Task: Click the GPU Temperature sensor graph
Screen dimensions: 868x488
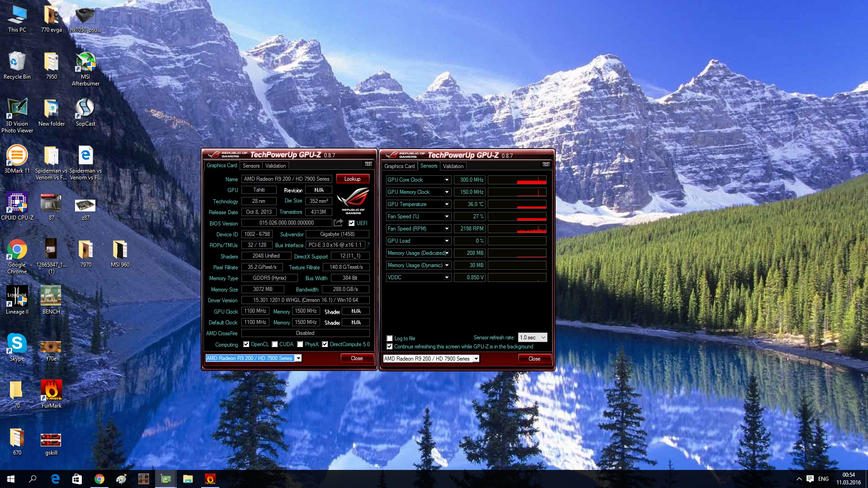Action: (517, 204)
